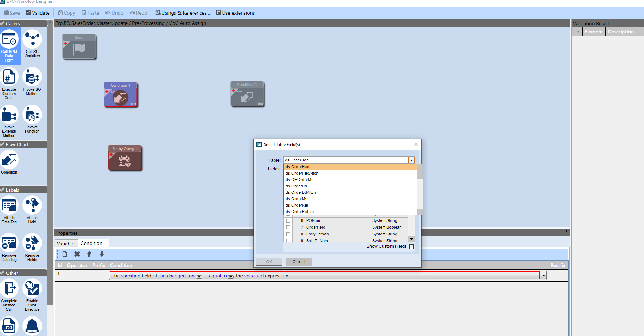Pin the Properties panel
The height and width of the screenshot is (336, 644).
(x=566, y=231)
